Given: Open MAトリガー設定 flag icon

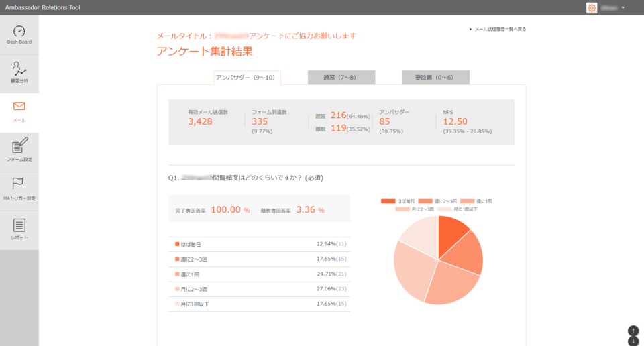Looking at the screenshot, I should pos(19,184).
